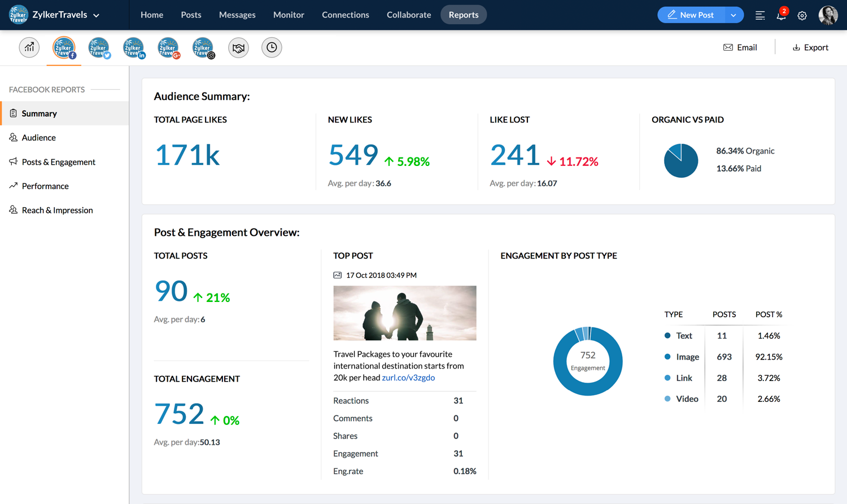Click the 171k total page likes value
Image resolution: width=847 pixels, height=504 pixels.
pyautogui.click(x=187, y=155)
